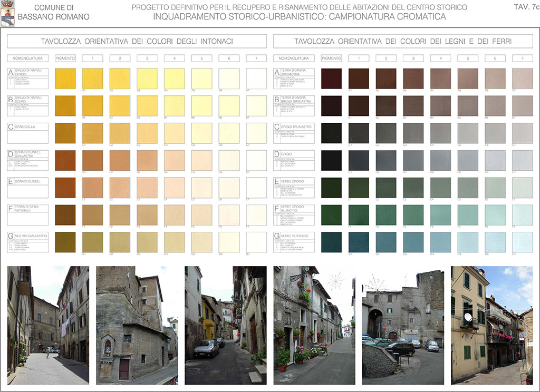This screenshot has width=540, height=392.
Task: Pick column 6 swatch in Ocra di Dunkel row
Action: point(229,188)
